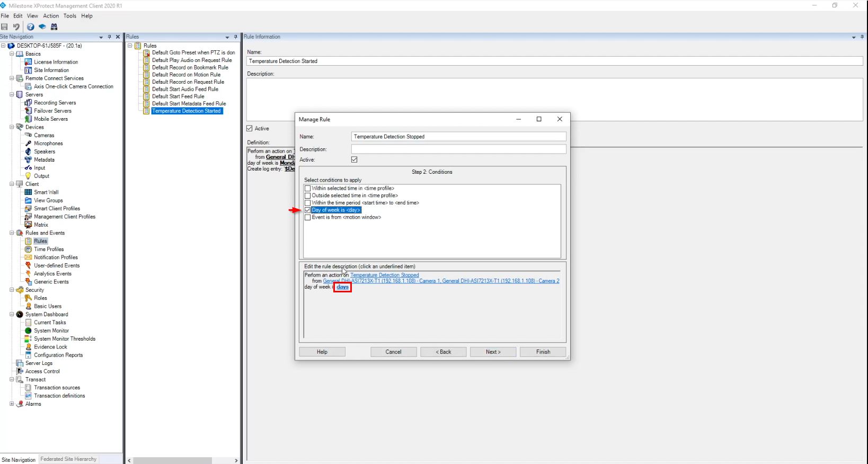This screenshot has width=868, height=464.
Task: Select the Metadata device node
Action: click(44, 159)
